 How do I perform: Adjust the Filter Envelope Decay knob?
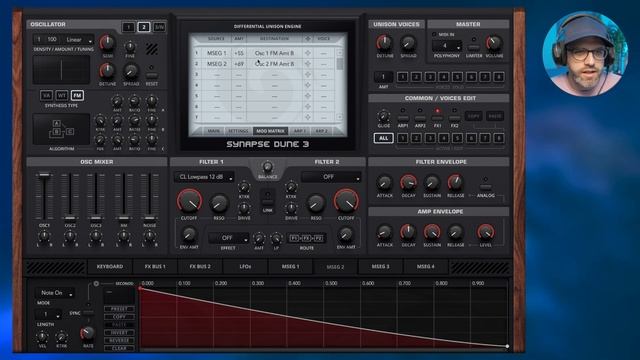tap(408, 183)
